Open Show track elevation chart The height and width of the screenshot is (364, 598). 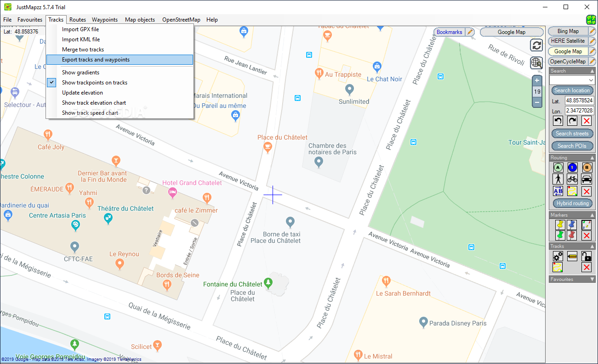pos(94,103)
